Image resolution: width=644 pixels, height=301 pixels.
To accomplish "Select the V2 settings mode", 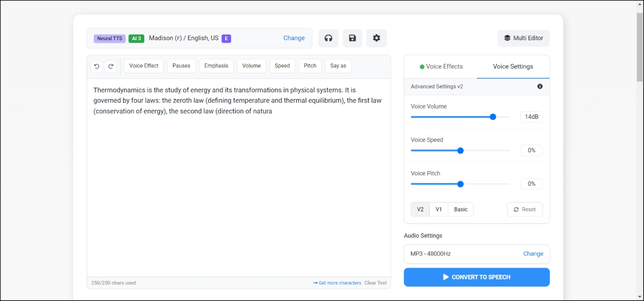I will pos(420,209).
